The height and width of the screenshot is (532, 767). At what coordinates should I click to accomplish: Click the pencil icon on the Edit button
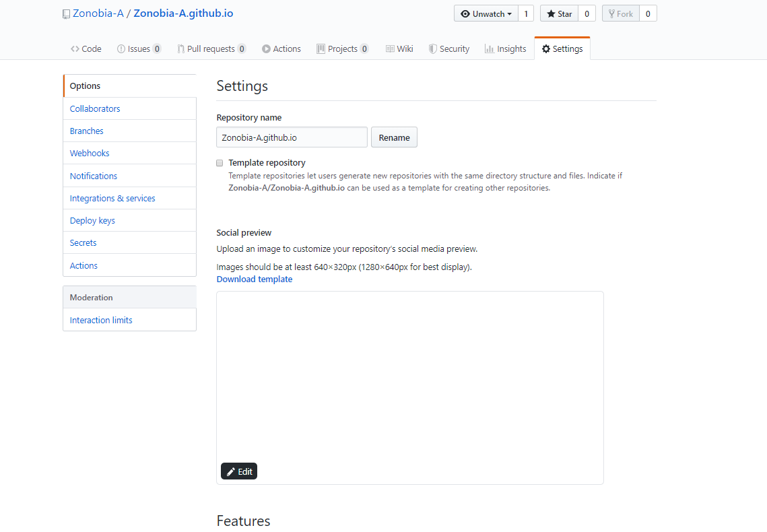(x=231, y=471)
